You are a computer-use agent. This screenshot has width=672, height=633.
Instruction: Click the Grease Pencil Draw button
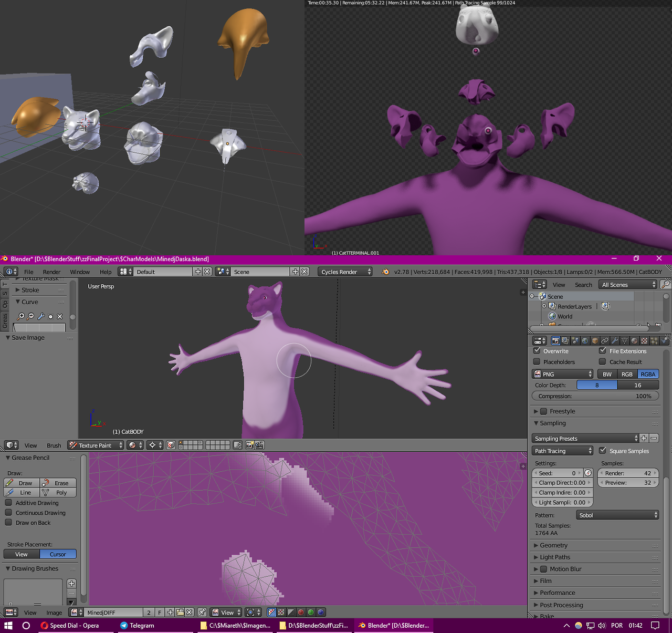(x=22, y=483)
